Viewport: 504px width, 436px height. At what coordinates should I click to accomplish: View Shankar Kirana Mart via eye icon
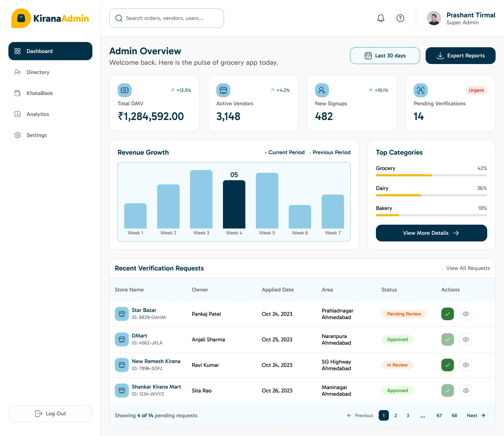pos(466,391)
